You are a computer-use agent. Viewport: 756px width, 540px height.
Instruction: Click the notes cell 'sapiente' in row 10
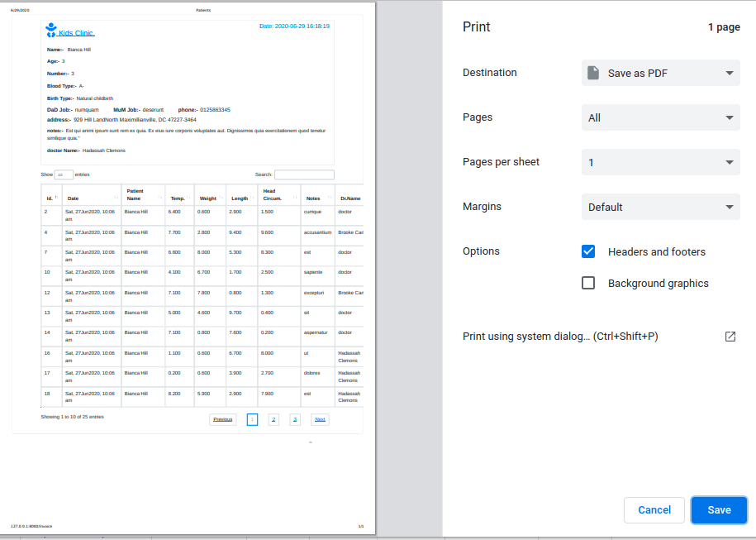click(x=313, y=272)
